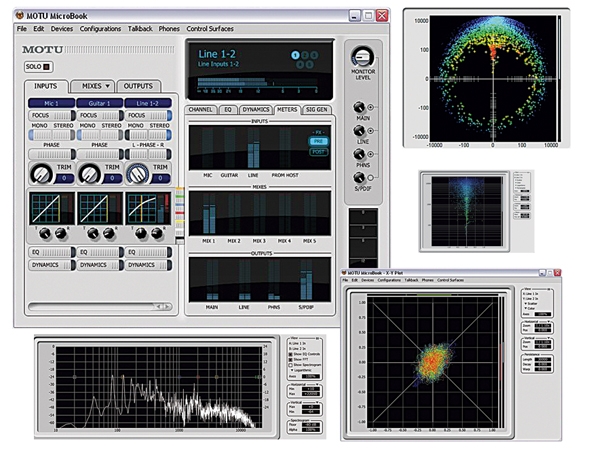The height and width of the screenshot is (453, 591).
Task: Click Line 1-2 ratio knob
Action: pyautogui.click(x=157, y=234)
